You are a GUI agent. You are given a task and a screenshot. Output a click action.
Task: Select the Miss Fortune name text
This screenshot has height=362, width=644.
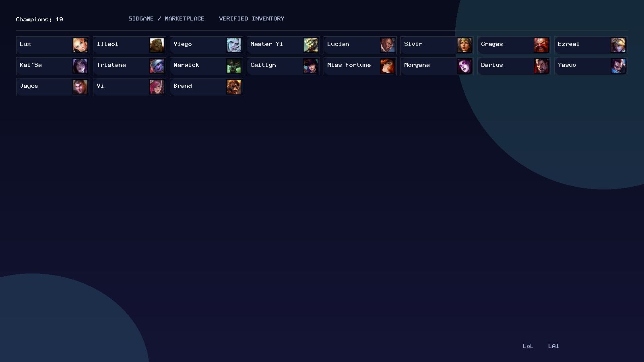pos(349,65)
